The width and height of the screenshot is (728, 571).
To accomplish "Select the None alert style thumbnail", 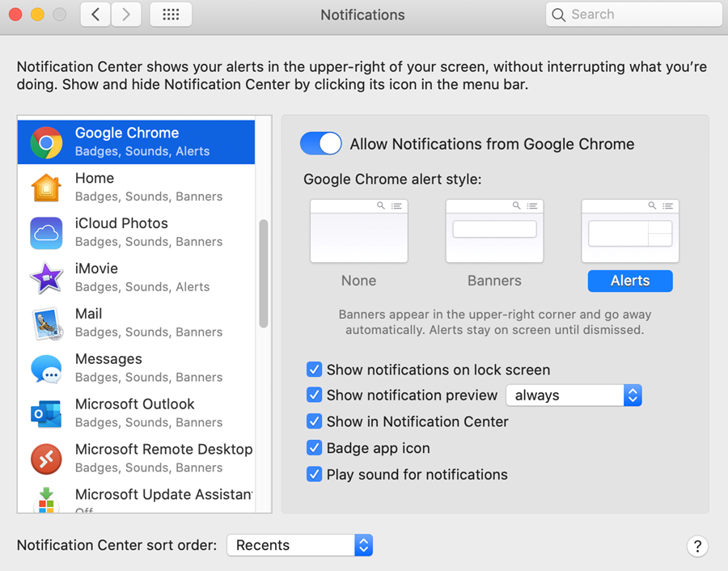I will (x=359, y=231).
